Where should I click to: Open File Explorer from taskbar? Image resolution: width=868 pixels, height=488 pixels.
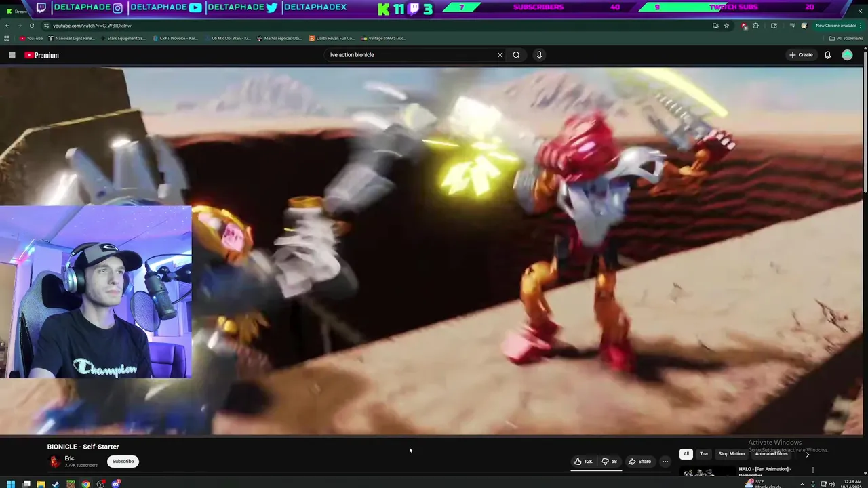click(41, 484)
